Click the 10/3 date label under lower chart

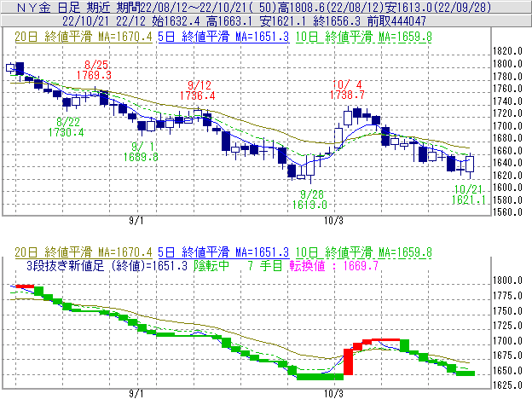click(333, 394)
